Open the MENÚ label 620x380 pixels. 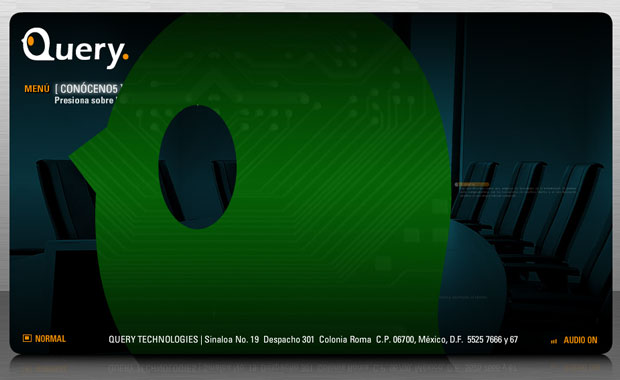[37, 89]
